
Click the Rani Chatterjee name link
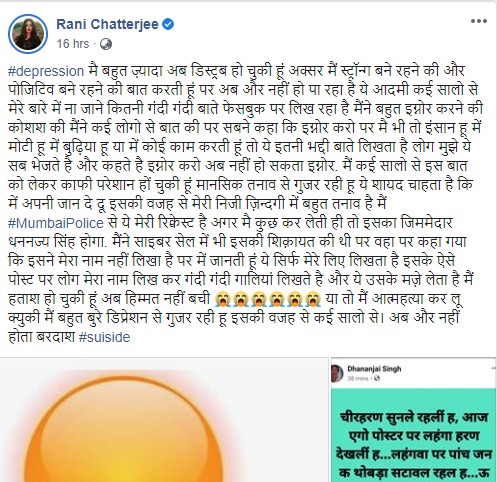(x=107, y=24)
